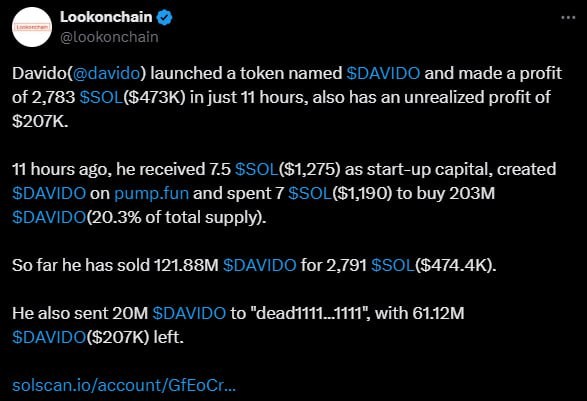The image size is (587, 401).
Task: Click the '$207K.' unrealized profit text
Action: point(40,121)
